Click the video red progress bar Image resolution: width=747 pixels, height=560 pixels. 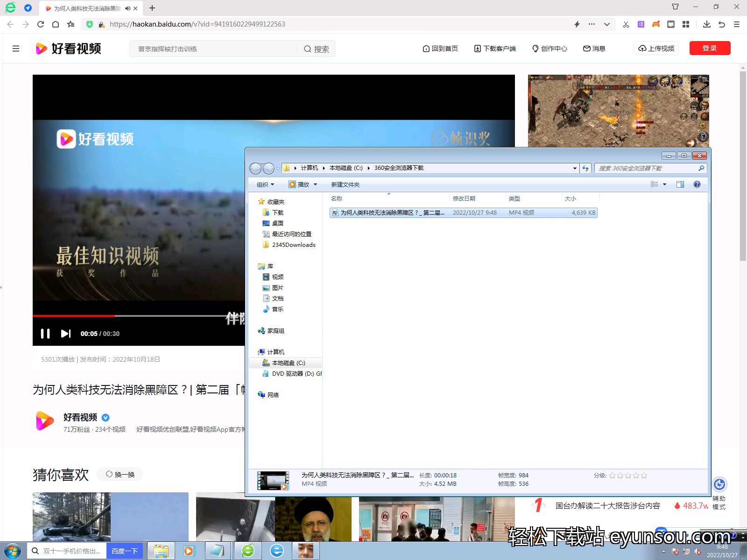(73, 316)
